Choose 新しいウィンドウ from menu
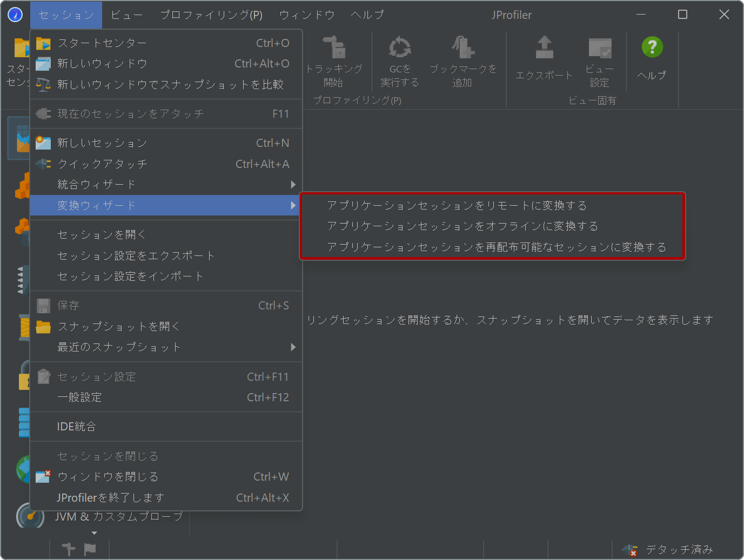The image size is (744, 560). pos(166,64)
